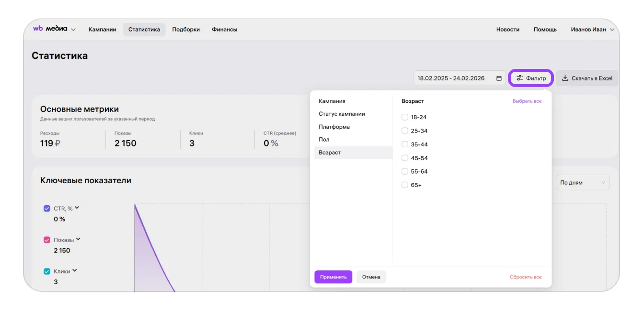Click the Filter sliders icon
This screenshot has width=644, height=310.
pyautogui.click(x=519, y=78)
